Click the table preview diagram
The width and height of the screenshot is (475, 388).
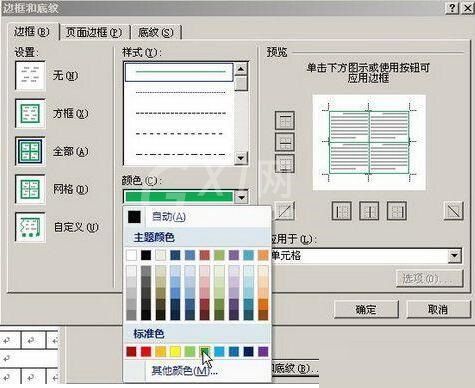369,142
